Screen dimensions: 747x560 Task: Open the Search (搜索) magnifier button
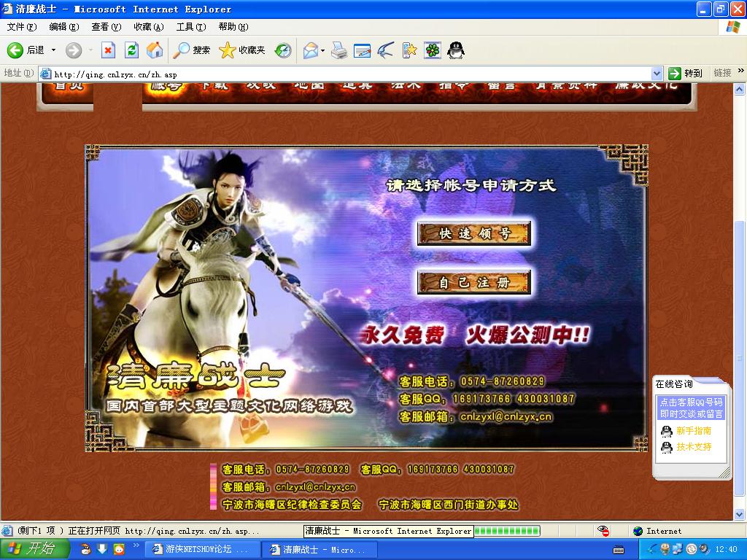click(192, 50)
